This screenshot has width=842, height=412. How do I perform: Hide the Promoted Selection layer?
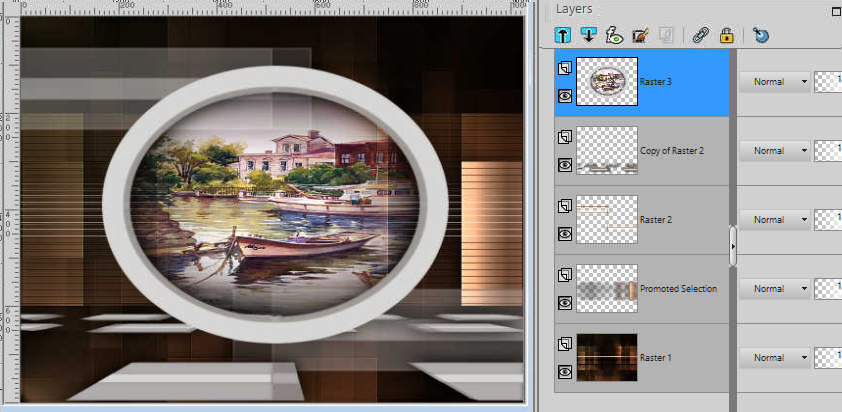pos(565,303)
